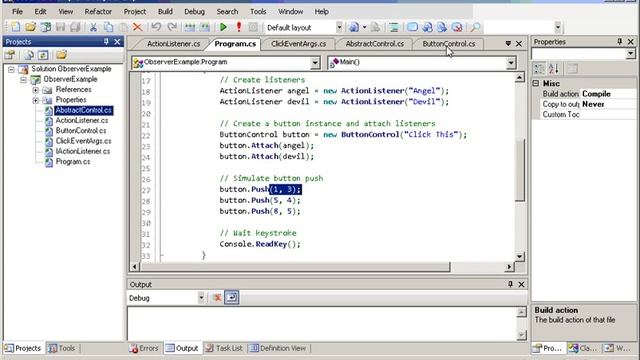Show the Task List pad tab

pos(224,348)
